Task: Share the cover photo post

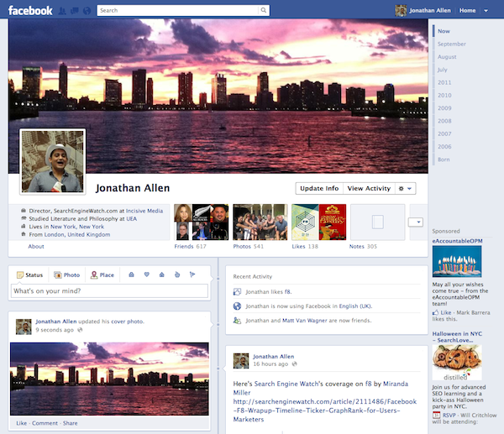Action: (x=70, y=423)
